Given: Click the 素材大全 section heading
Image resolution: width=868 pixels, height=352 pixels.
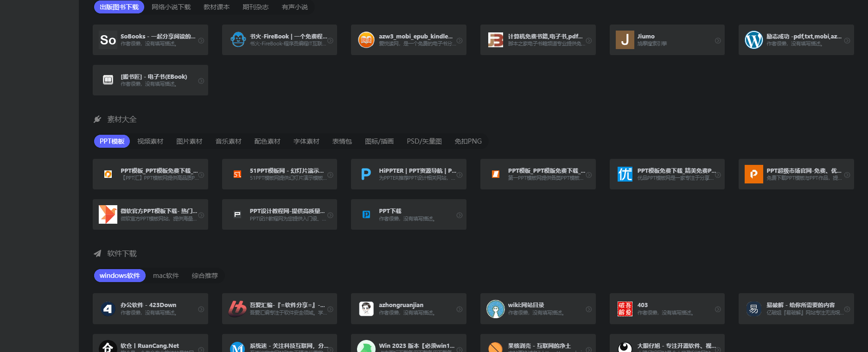Looking at the screenshot, I should click(x=122, y=119).
